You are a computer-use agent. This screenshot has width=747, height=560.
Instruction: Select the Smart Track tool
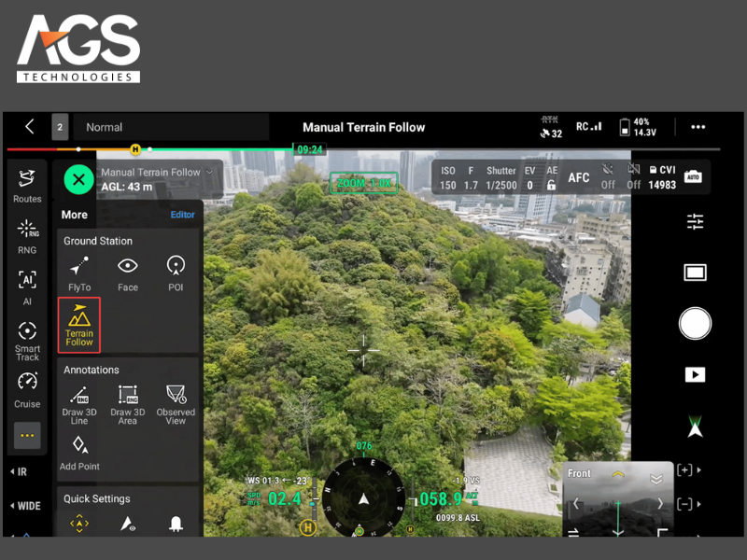(x=27, y=339)
